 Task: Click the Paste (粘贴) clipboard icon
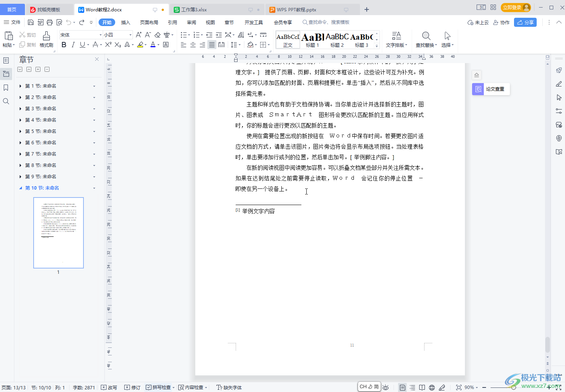(x=8, y=36)
